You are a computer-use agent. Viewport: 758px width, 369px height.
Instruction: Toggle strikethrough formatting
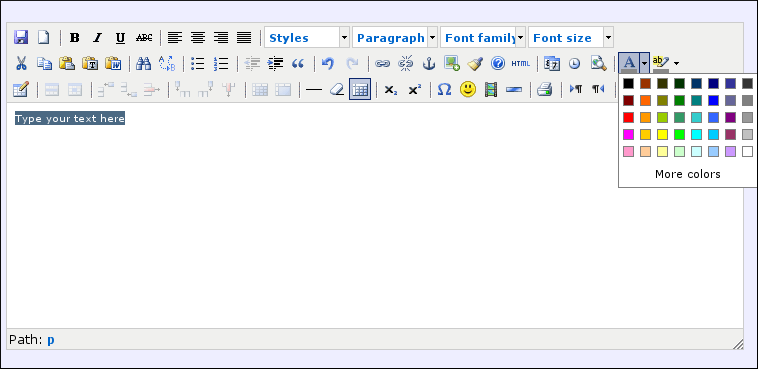144,37
